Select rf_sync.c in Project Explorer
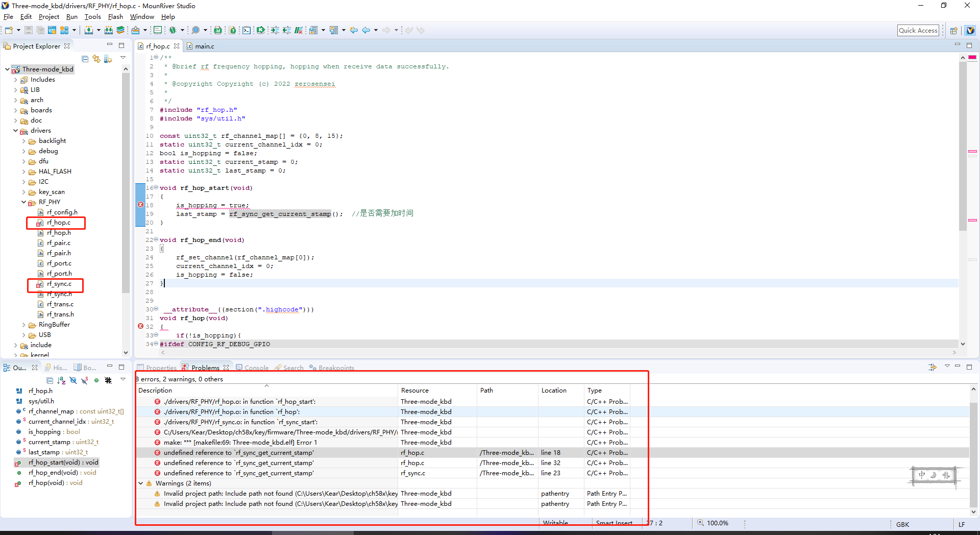 [x=59, y=284]
